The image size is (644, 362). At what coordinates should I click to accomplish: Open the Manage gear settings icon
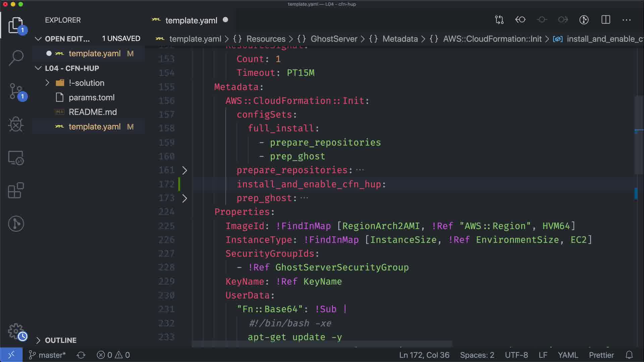pyautogui.click(x=16, y=331)
